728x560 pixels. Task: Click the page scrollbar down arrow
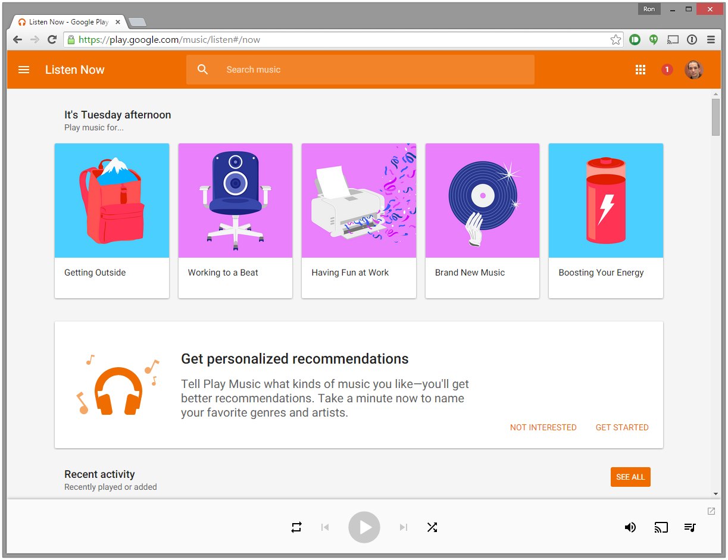715,493
